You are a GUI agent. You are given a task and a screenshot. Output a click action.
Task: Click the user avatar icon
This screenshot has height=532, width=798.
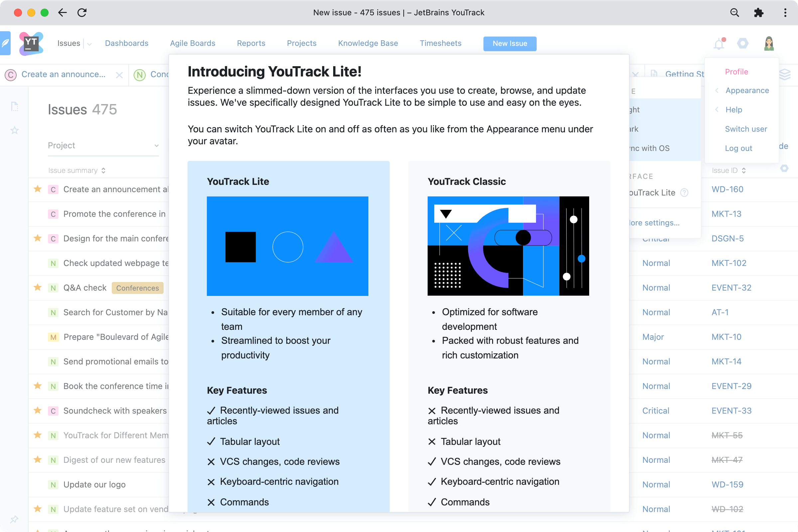pos(769,43)
